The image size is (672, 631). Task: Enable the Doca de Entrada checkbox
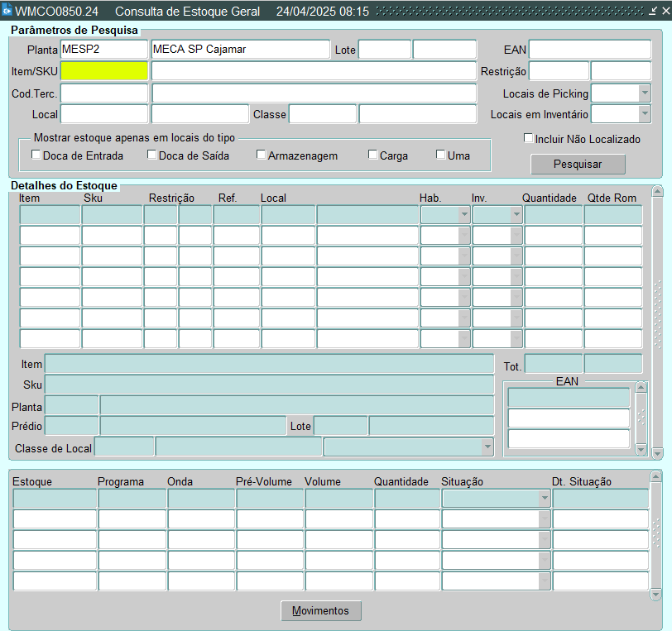pos(36,155)
